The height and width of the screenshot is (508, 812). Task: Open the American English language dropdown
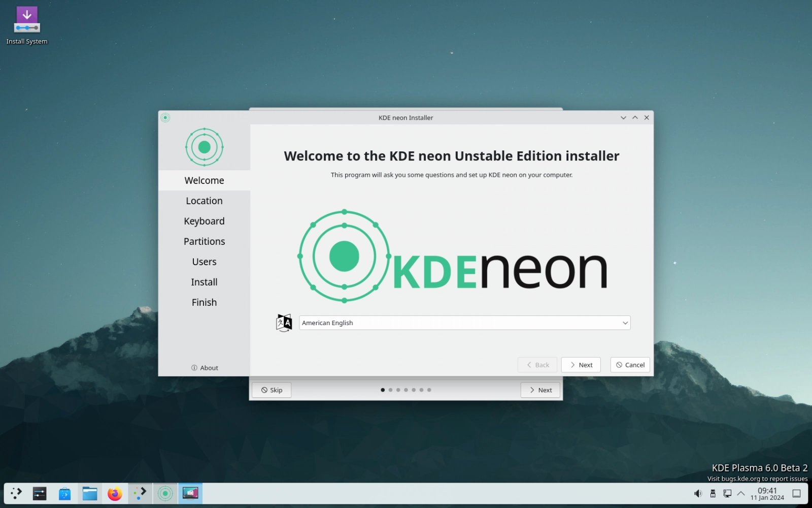(464, 323)
